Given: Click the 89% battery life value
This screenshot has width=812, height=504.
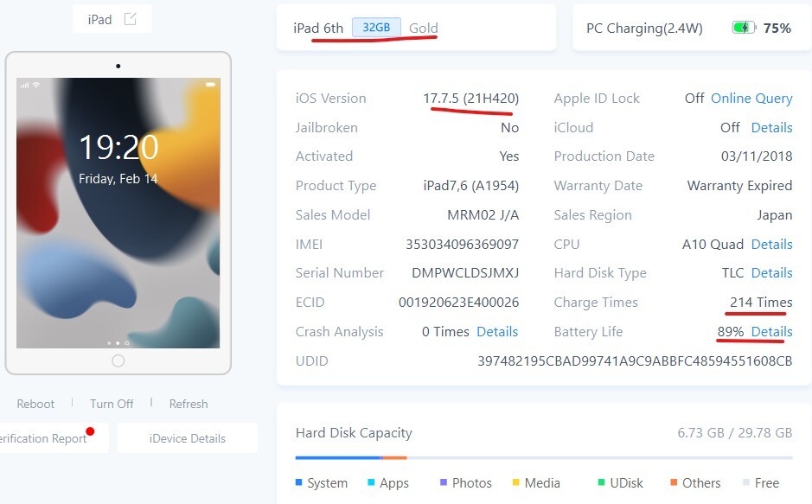Looking at the screenshot, I should [731, 331].
